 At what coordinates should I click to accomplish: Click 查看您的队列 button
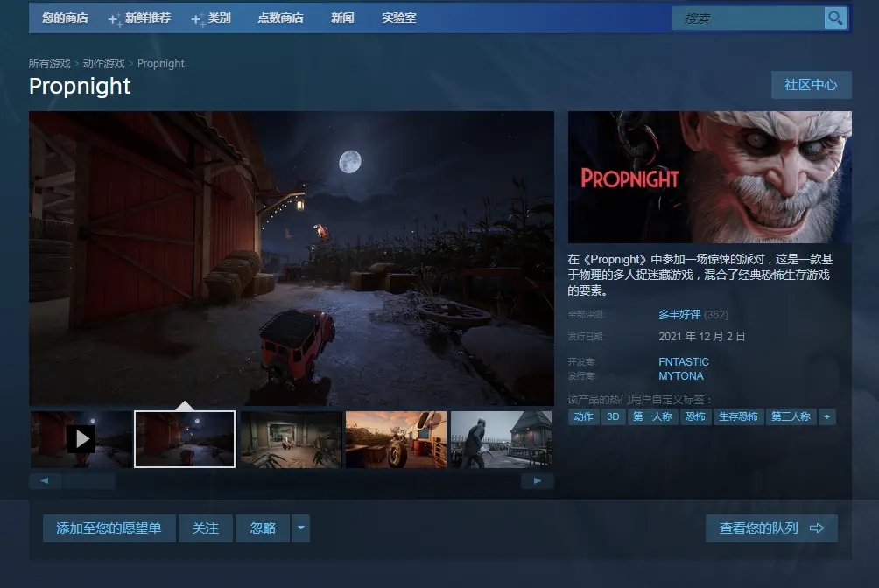(x=771, y=528)
